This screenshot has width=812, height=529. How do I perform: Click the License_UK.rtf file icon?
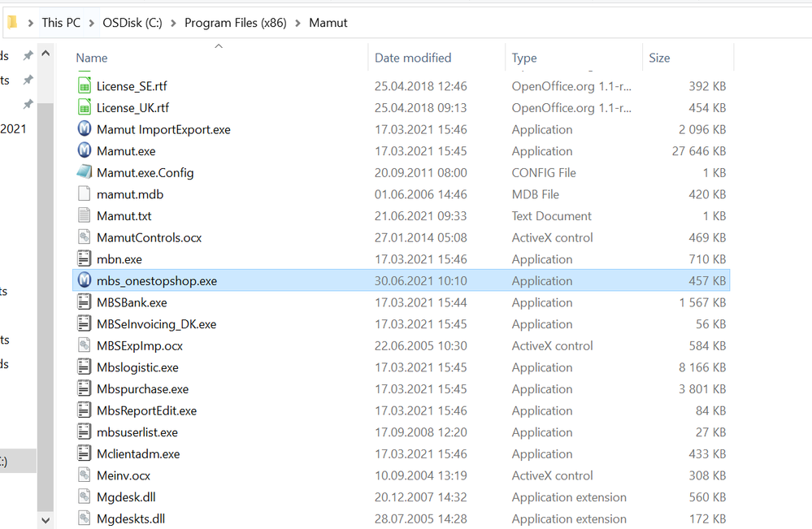85,107
